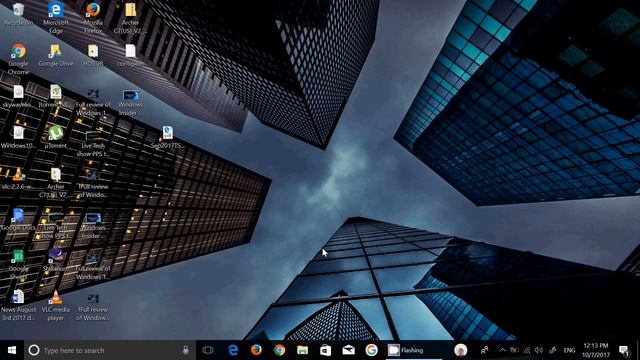Open the Google app in the taskbar
This screenshot has height=360, width=640.
tap(371, 350)
